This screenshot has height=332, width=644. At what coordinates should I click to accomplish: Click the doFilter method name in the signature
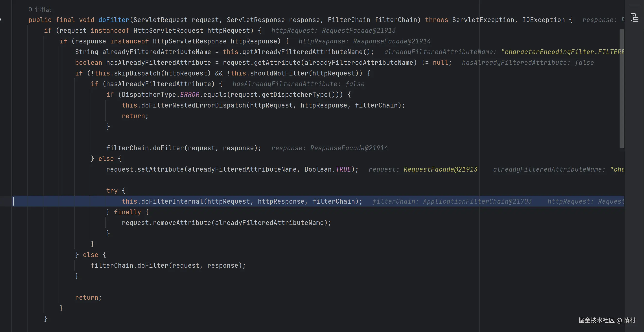[x=114, y=20]
